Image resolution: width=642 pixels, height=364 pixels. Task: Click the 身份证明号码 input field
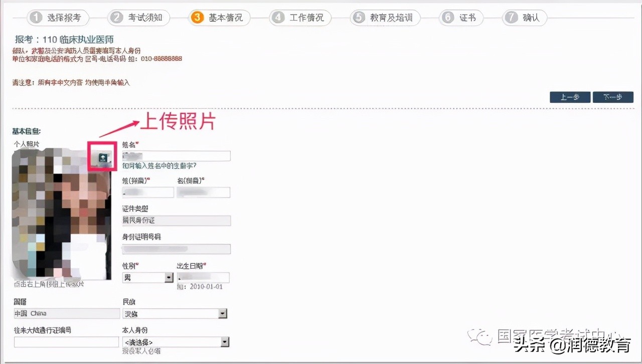[x=176, y=249]
